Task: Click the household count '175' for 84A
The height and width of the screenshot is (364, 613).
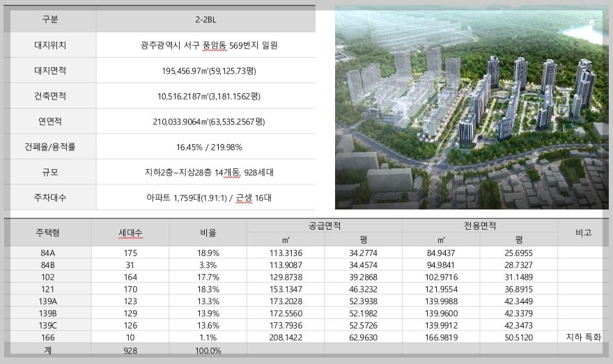Action: point(130,253)
